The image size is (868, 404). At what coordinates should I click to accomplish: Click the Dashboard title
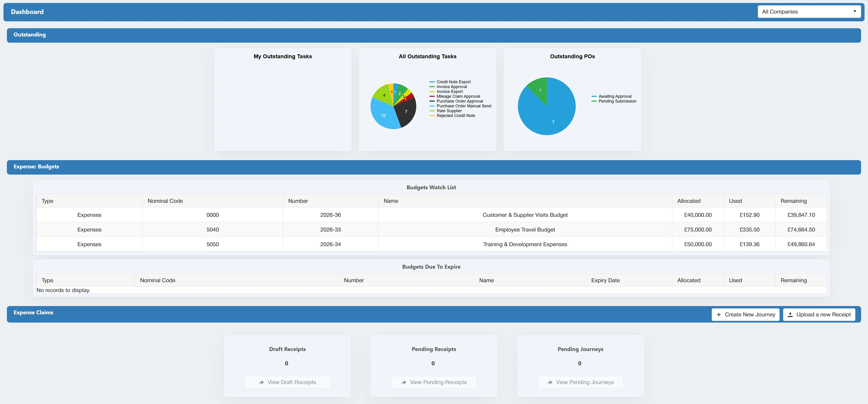[x=27, y=12]
